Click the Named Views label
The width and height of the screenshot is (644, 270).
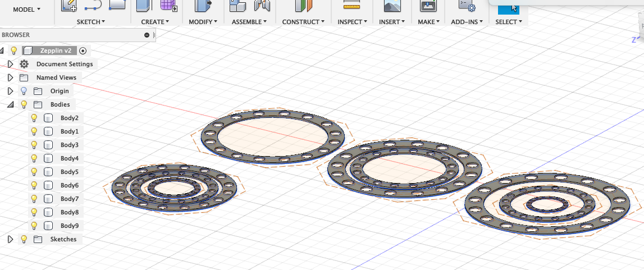56,77
